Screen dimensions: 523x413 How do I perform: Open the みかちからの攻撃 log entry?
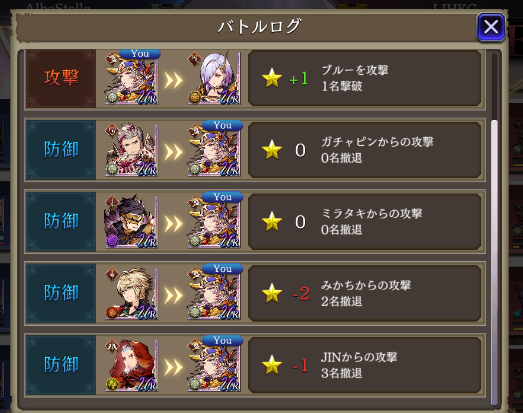tap(365, 293)
